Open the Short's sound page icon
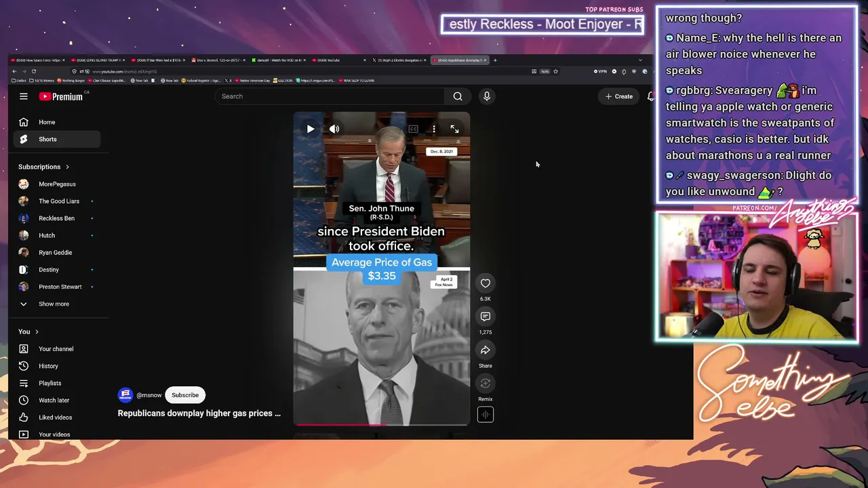This screenshot has height=488, width=868. (x=486, y=414)
